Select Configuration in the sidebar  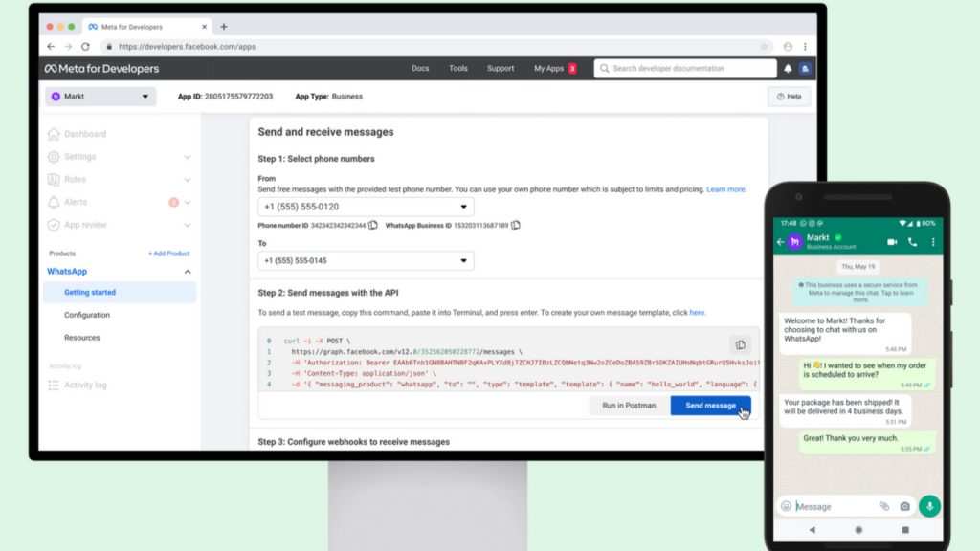pyautogui.click(x=87, y=315)
